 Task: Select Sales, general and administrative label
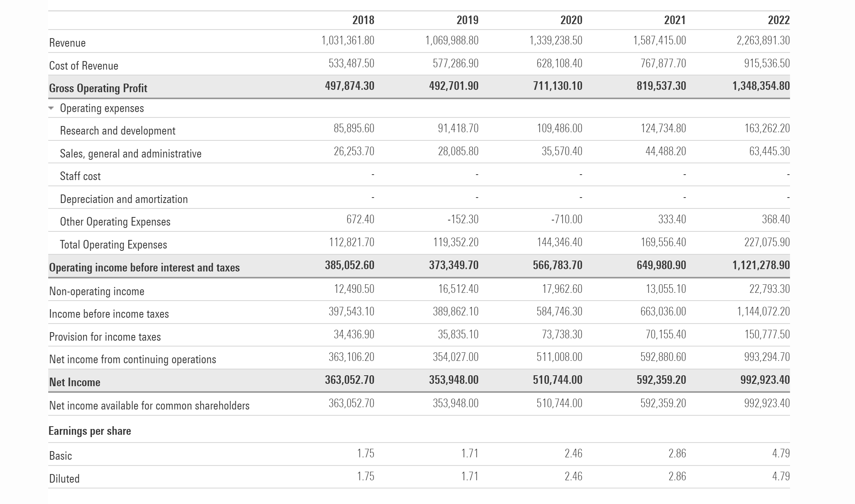(x=131, y=154)
